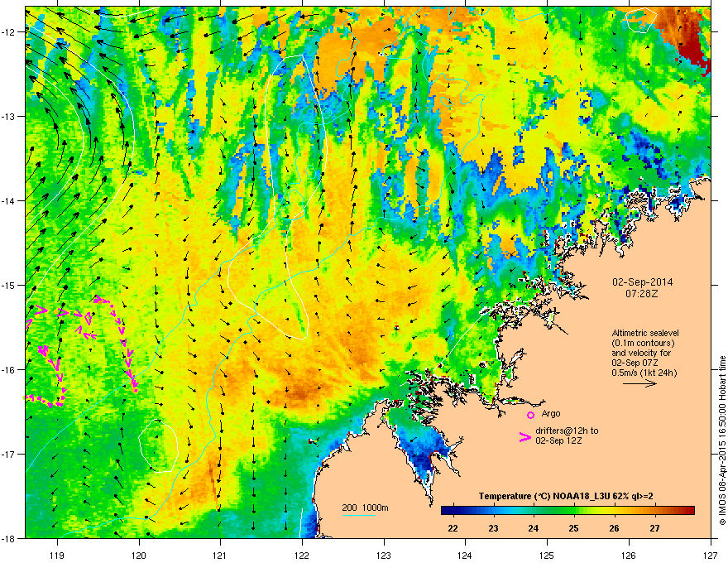Click latitude axis label -16
This screenshot has height=563, width=728.
coord(8,370)
